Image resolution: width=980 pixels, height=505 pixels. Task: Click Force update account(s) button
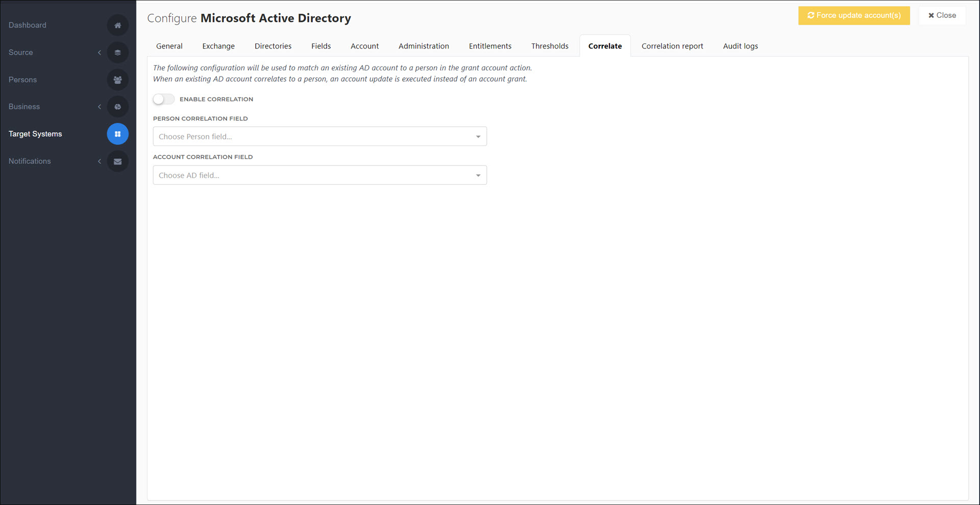[x=854, y=15]
